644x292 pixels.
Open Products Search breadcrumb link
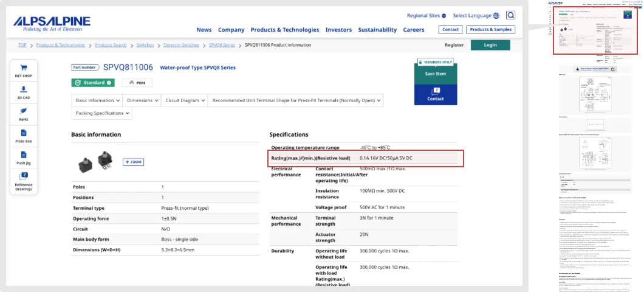coord(111,45)
